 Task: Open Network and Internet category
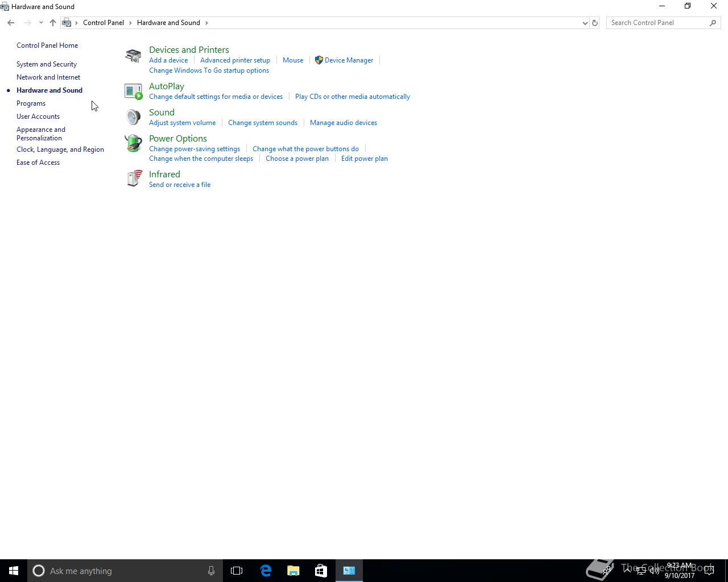click(x=48, y=77)
